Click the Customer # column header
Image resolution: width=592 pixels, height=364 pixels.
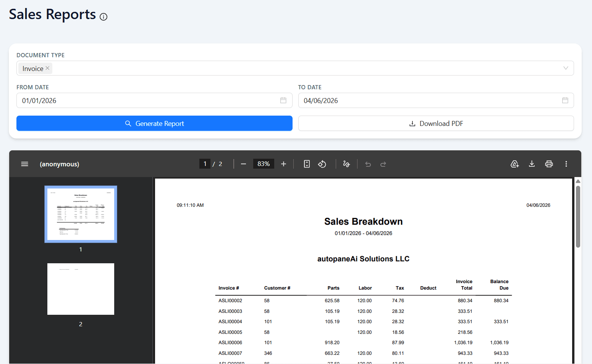pos(277,288)
